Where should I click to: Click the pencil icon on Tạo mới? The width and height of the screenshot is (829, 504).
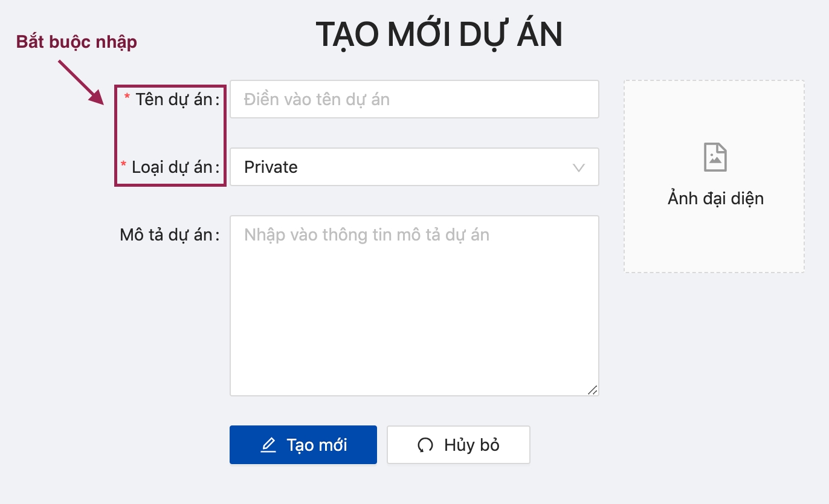pos(268,445)
